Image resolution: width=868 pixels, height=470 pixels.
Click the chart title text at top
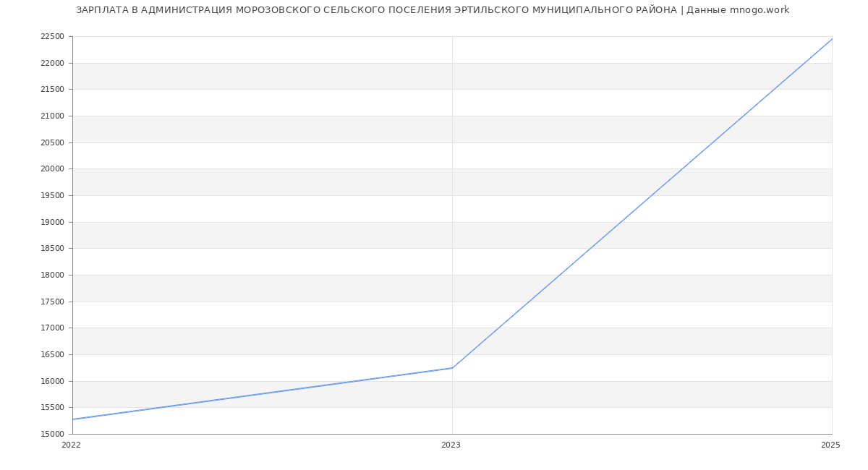433,10
